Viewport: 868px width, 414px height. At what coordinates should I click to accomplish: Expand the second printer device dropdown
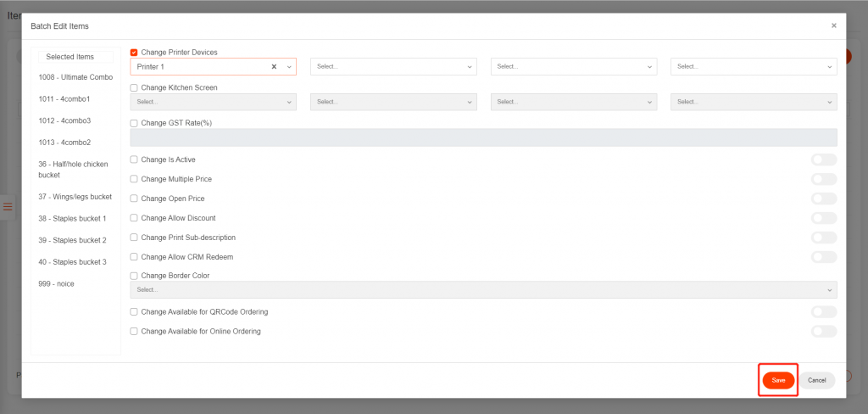click(393, 66)
